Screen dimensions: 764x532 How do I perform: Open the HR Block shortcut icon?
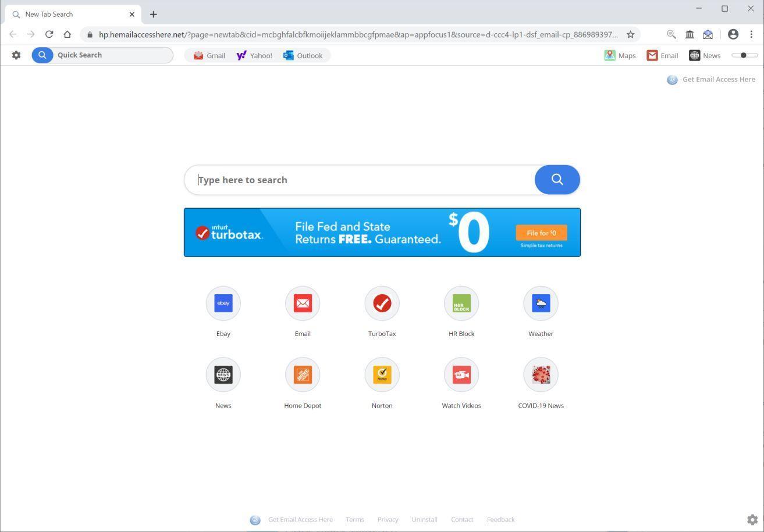[461, 303]
